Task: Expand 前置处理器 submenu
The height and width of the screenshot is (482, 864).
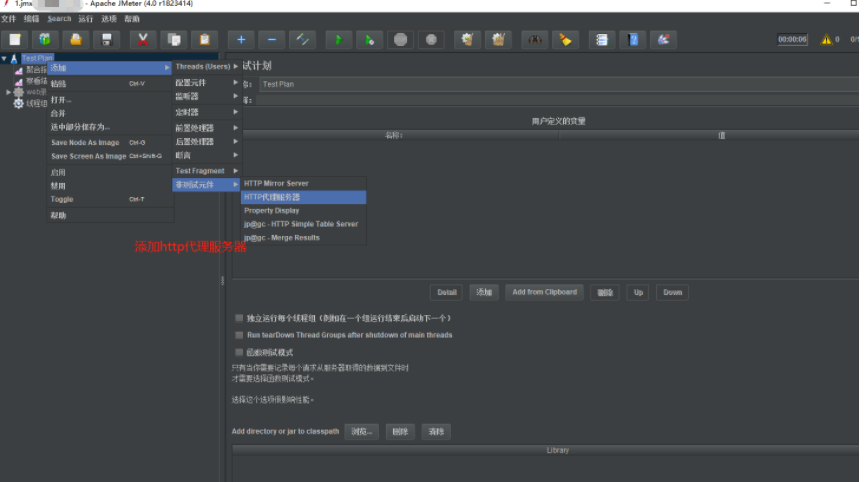Action: tap(207, 128)
